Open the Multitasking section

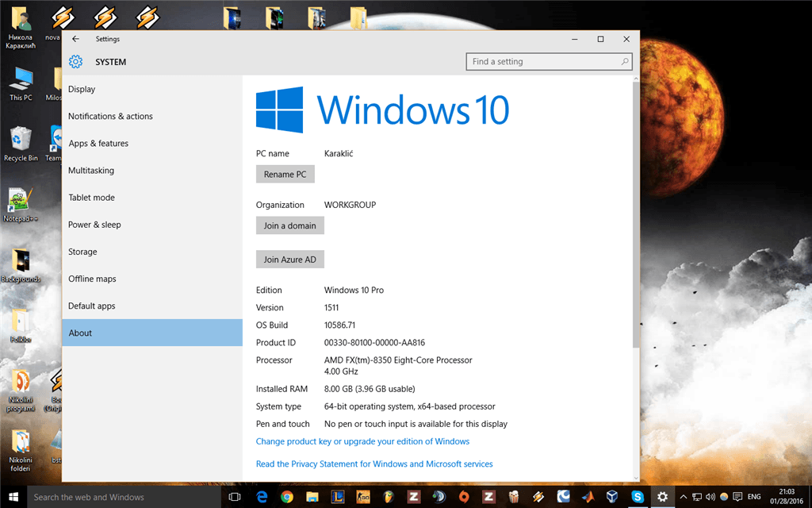[x=151, y=170]
